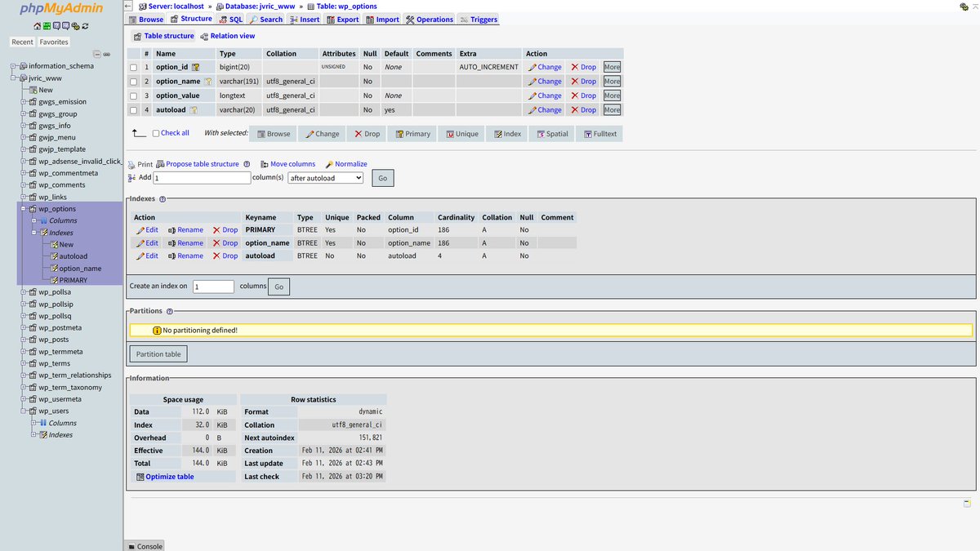
Task: Open the Relation view sub-tab
Action: 227,36
